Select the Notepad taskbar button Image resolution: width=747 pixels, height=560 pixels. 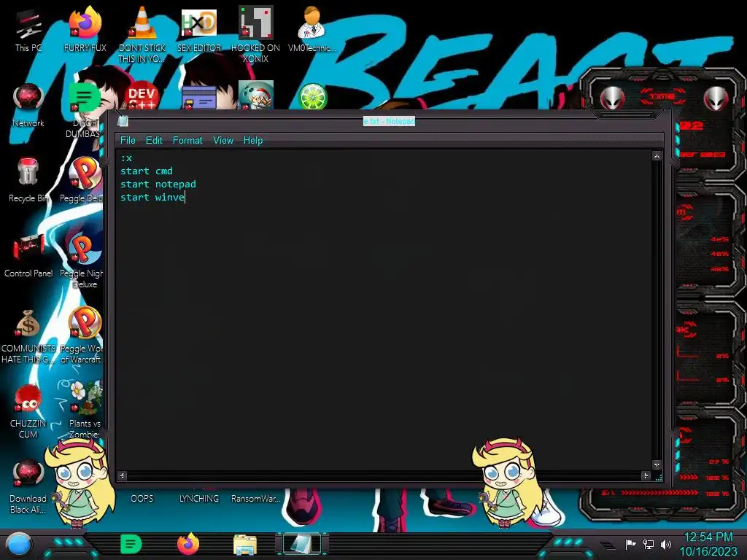pos(301,544)
